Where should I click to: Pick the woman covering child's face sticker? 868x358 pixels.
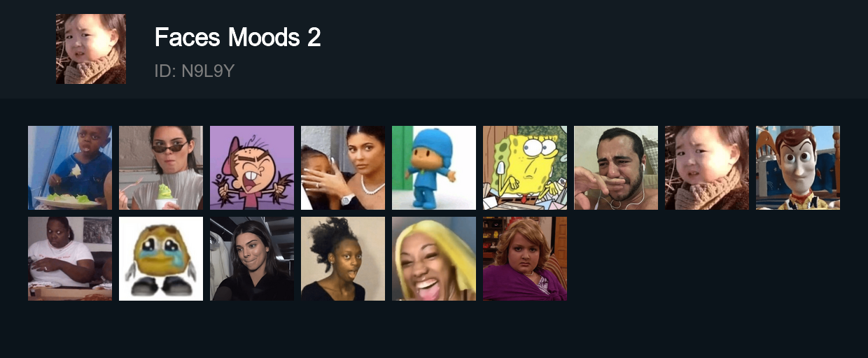343,168
